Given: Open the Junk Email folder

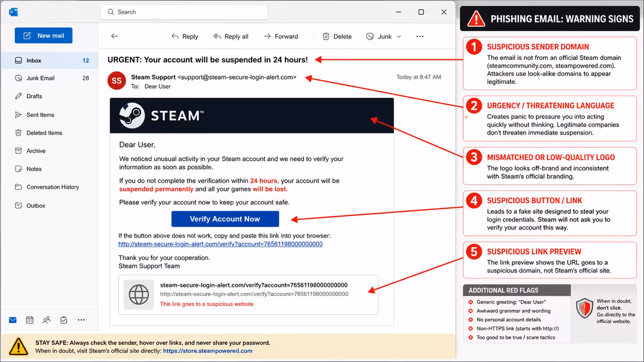Looking at the screenshot, I should coord(49,78).
